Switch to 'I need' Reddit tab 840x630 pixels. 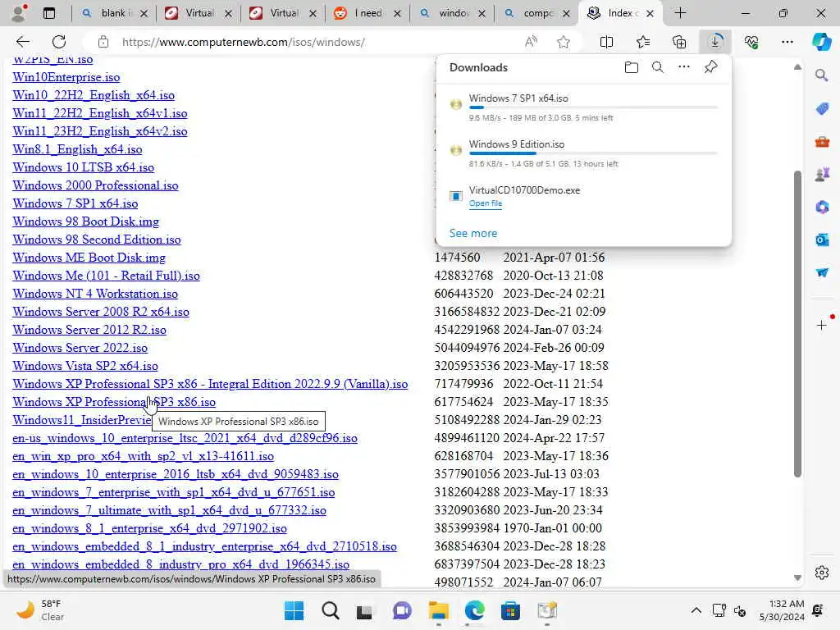pos(367,13)
